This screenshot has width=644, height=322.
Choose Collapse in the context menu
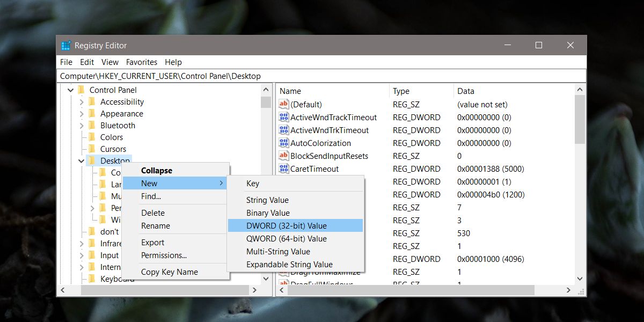point(175,170)
